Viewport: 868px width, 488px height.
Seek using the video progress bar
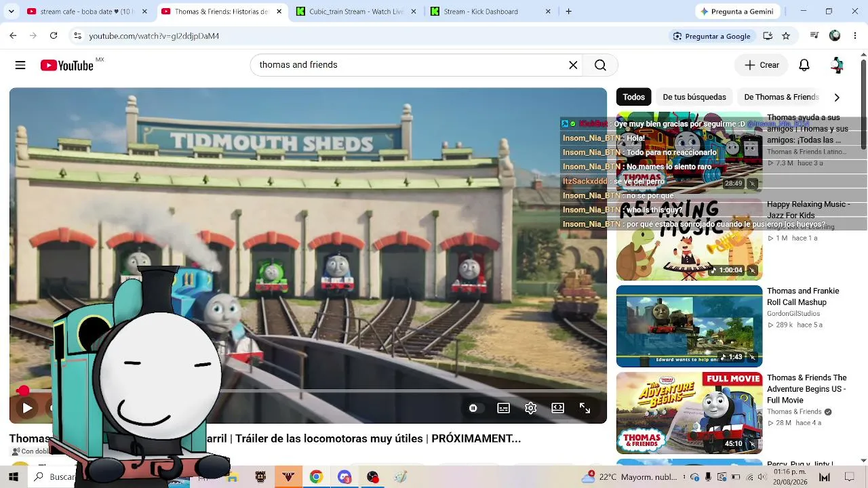(x=308, y=391)
